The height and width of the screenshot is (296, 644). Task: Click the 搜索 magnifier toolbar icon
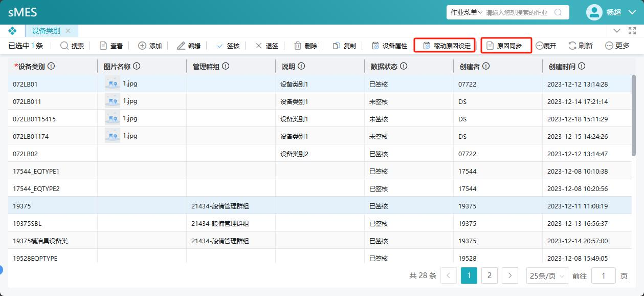(x=64, y=46)
